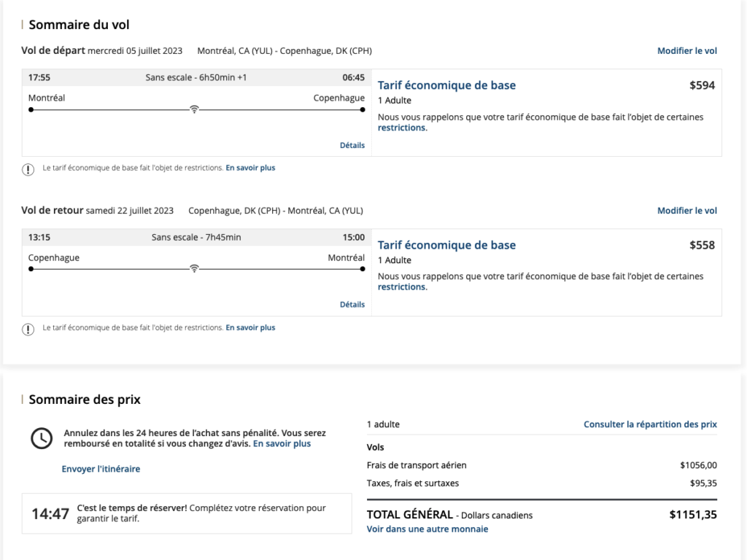Click the exclamation icon under the return flight

(x=28, y=329)
